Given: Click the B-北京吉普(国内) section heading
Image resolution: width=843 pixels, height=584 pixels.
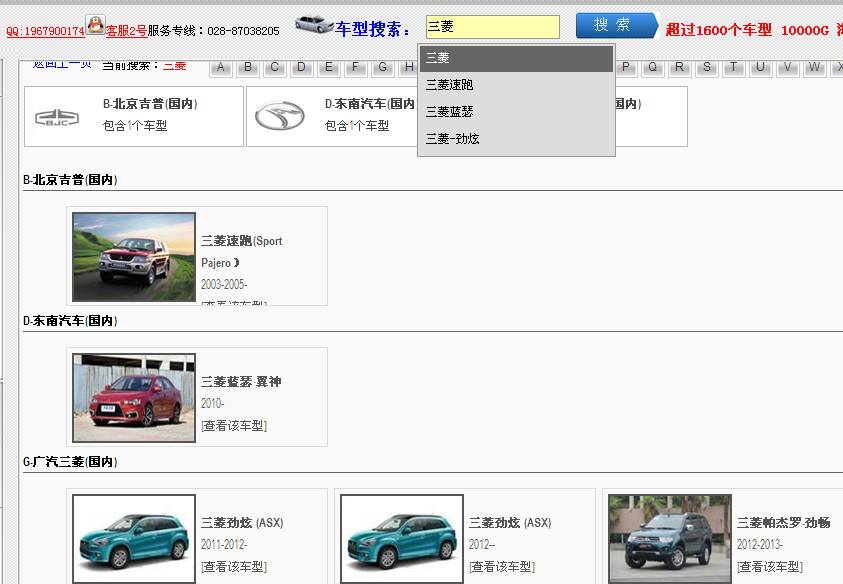Looking at the screenshot, I should coord(70,180).
